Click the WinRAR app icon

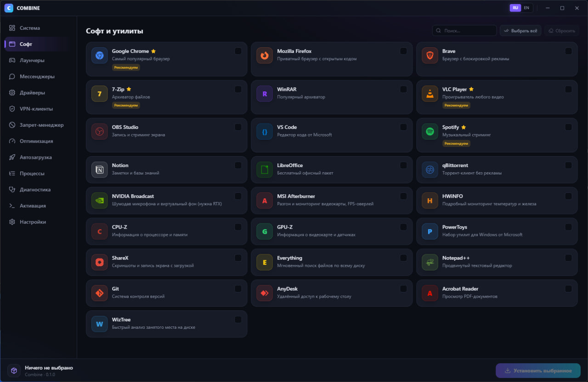tap(265, 94)
